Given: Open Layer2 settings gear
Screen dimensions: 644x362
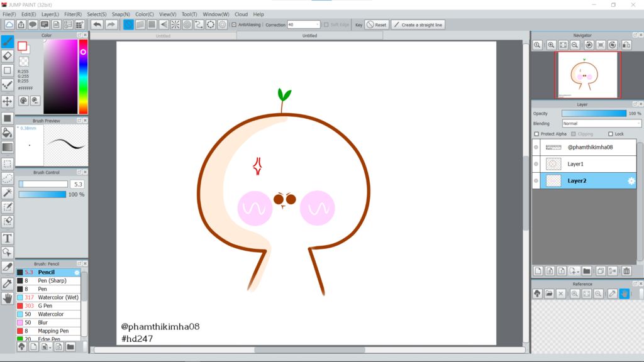Looking at the screenshot, I should pyautogui.click(x=631, y=181).
